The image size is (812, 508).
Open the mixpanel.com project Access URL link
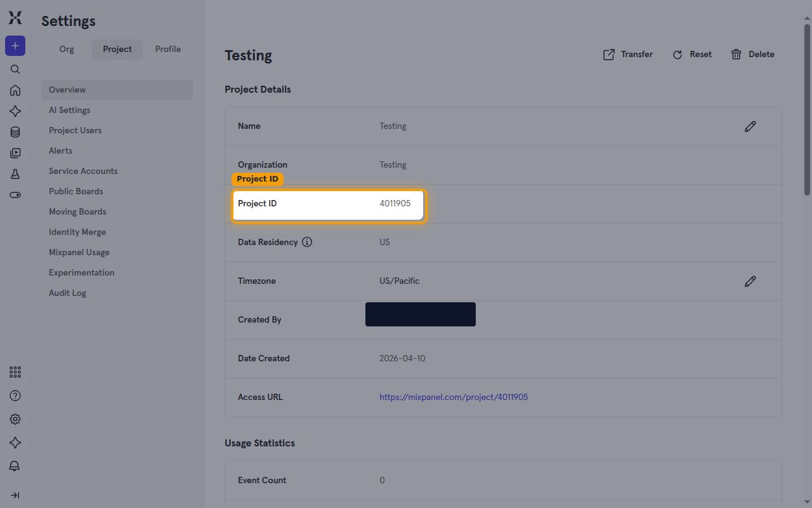(454, 397)
